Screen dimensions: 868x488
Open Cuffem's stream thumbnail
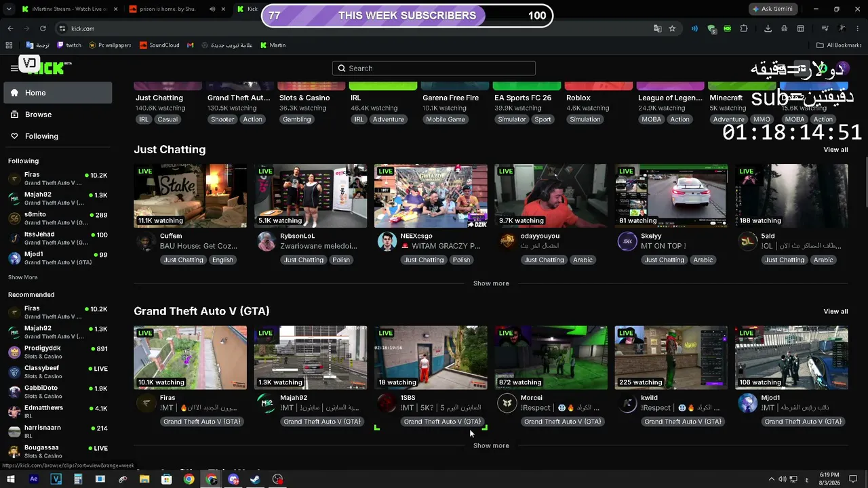(x=190, y=196)
